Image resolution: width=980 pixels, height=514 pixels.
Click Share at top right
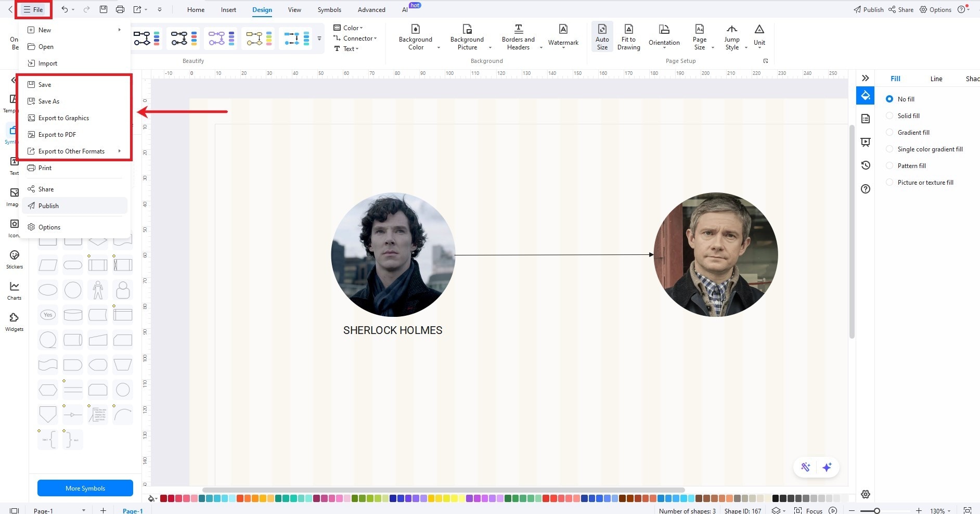click(901, 9)
